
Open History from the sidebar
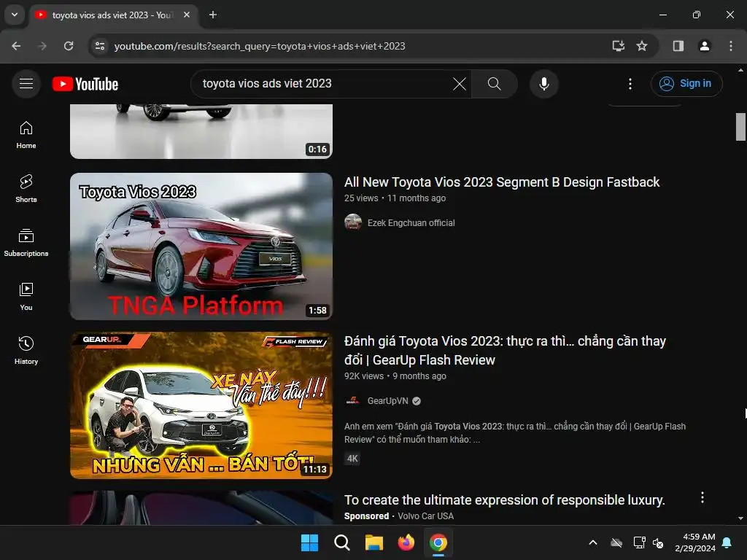[26, 351]
